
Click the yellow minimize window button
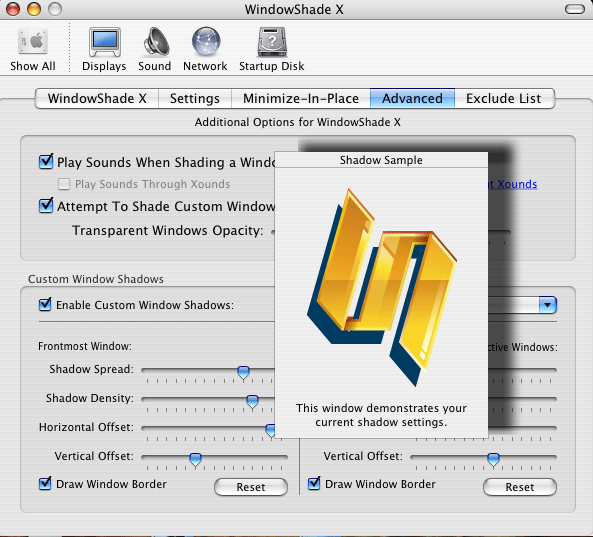[x=34, y=9]
